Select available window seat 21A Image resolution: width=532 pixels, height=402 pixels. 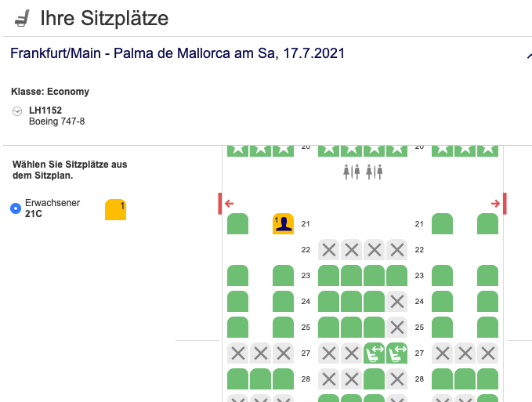(237, 224)
